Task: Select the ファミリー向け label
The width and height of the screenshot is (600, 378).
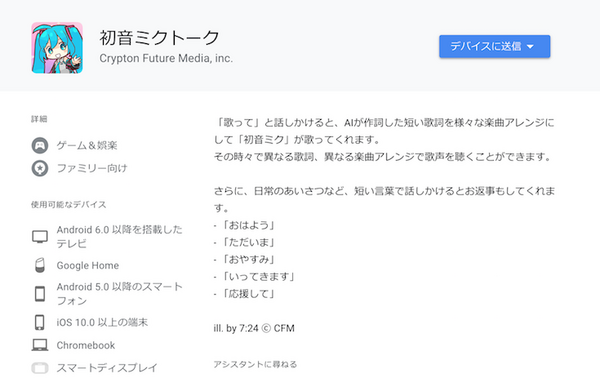Action: pyautogui.click(x=92, y=168)
